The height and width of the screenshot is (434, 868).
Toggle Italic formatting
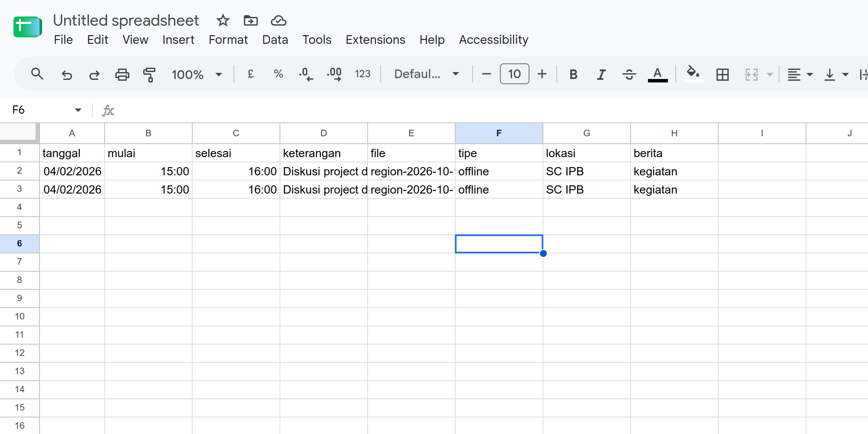(x=601, y=75)
